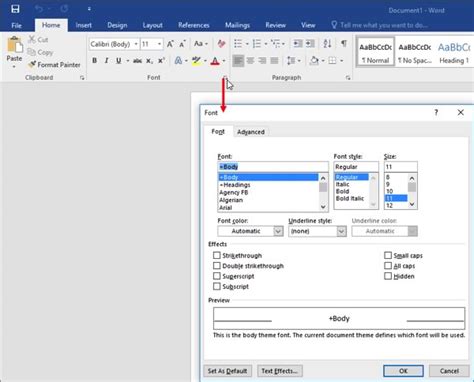Screen dimensions: 474x382
Task: Align text left in Paragraph group
Action: tap(238, 61)
